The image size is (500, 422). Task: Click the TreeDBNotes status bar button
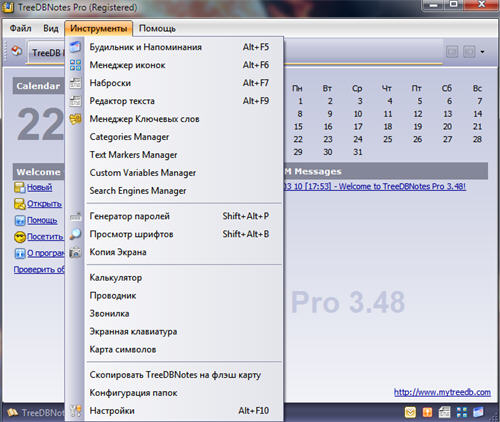36,413
